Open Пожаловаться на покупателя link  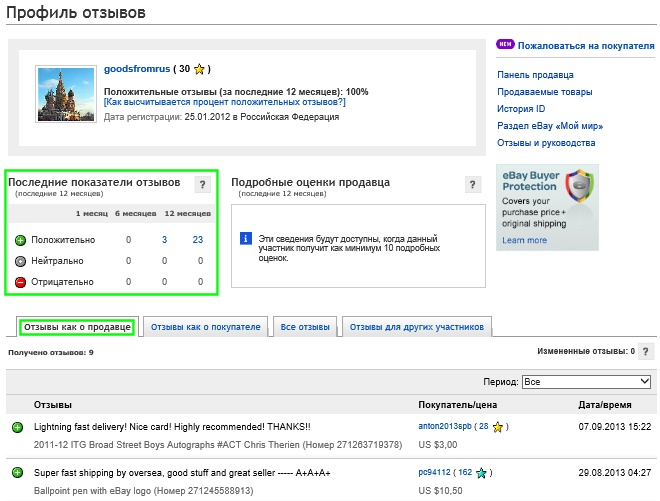click(x=586, y=45)
